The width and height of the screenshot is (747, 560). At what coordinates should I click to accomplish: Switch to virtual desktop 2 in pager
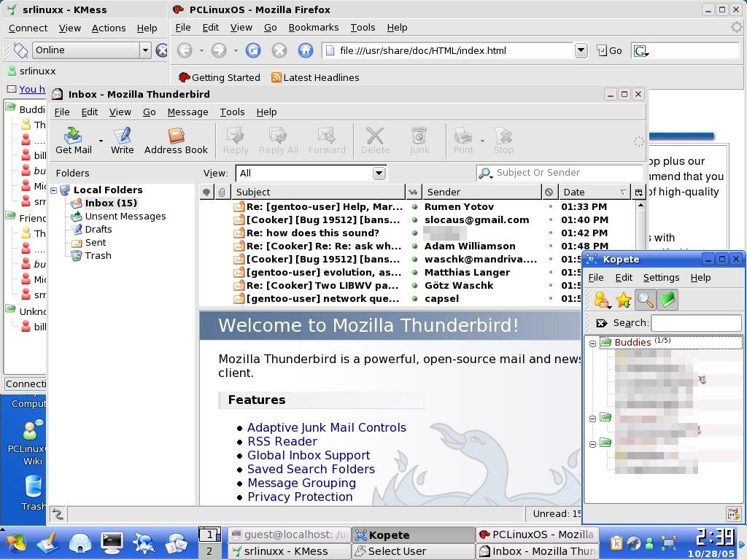(209, 551)
